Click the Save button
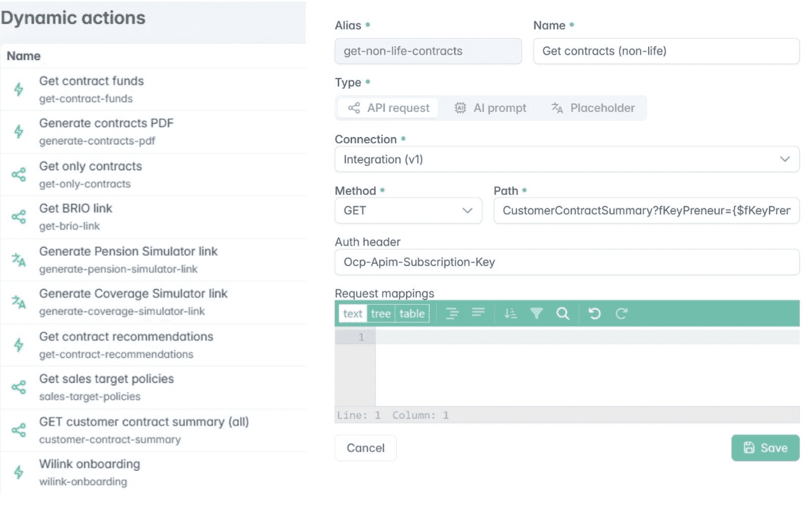Image resolution: width=812 pixels, height=516 pixels. (x=765, y=448)
